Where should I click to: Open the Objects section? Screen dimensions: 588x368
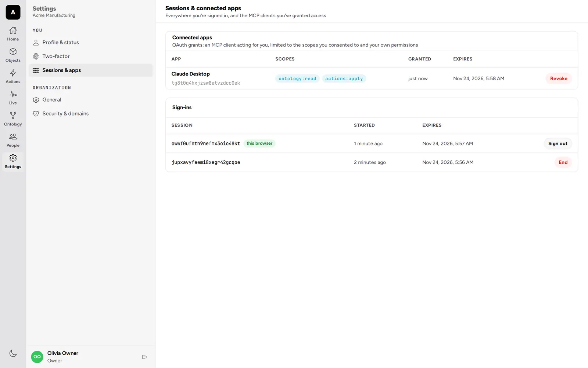tap(13, 55)
